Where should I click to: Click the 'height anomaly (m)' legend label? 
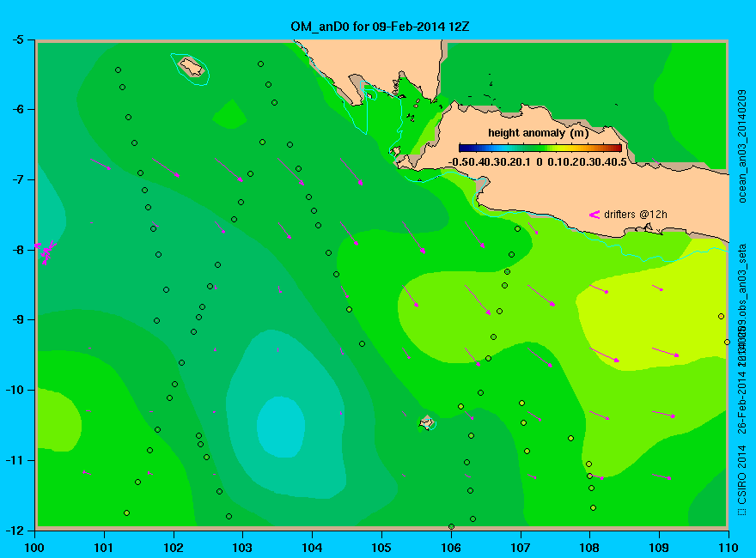[538, 133]
